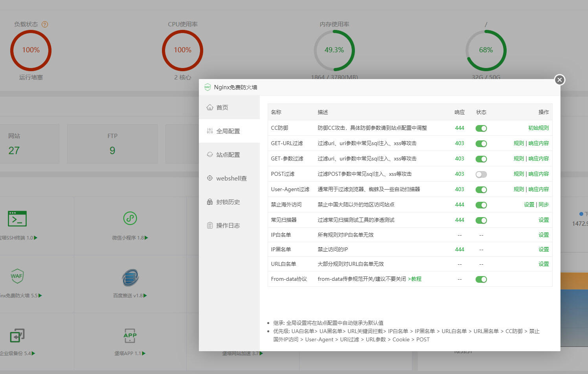Image resolution: width=588 pixels, height=374 pixels.
Task: Disable the CC防御 toggle
Action: (x=481, y=128)
